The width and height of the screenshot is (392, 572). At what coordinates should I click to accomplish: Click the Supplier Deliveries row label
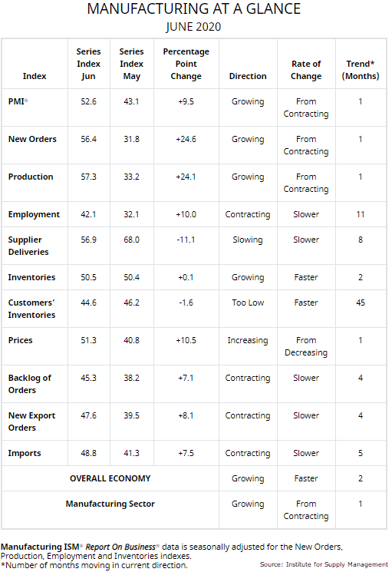point(28,246)
